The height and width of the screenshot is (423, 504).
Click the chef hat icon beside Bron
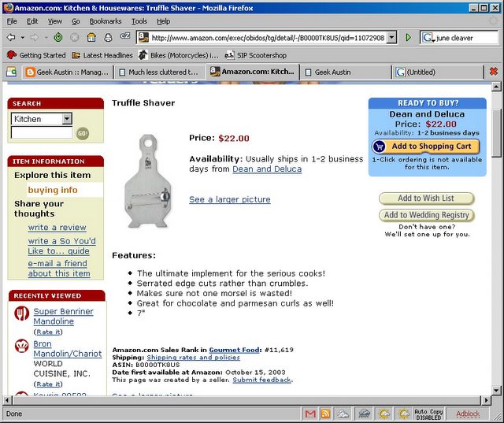coord(21,346)
